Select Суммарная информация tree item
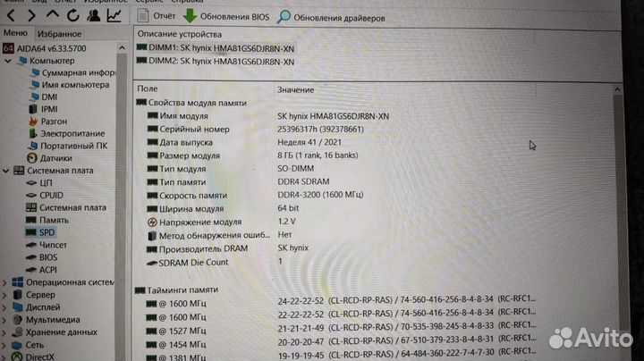Viewport: 644px width, 361px height. click(72, 72)
